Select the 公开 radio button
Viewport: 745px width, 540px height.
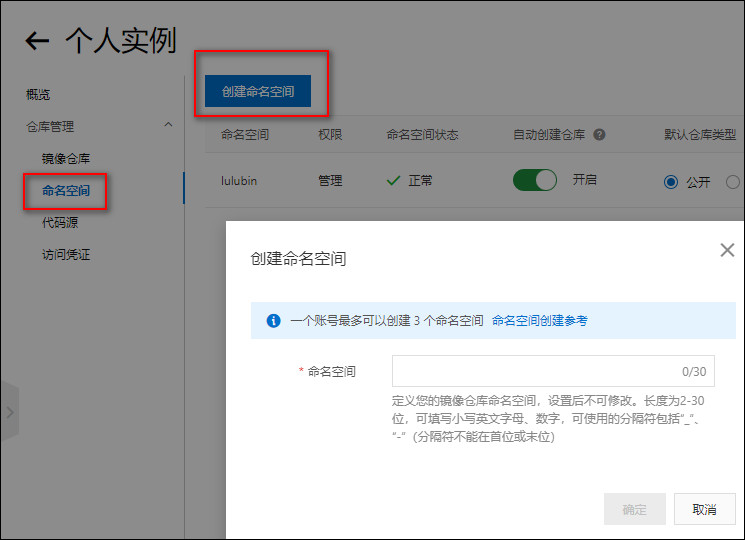point(671,182)
